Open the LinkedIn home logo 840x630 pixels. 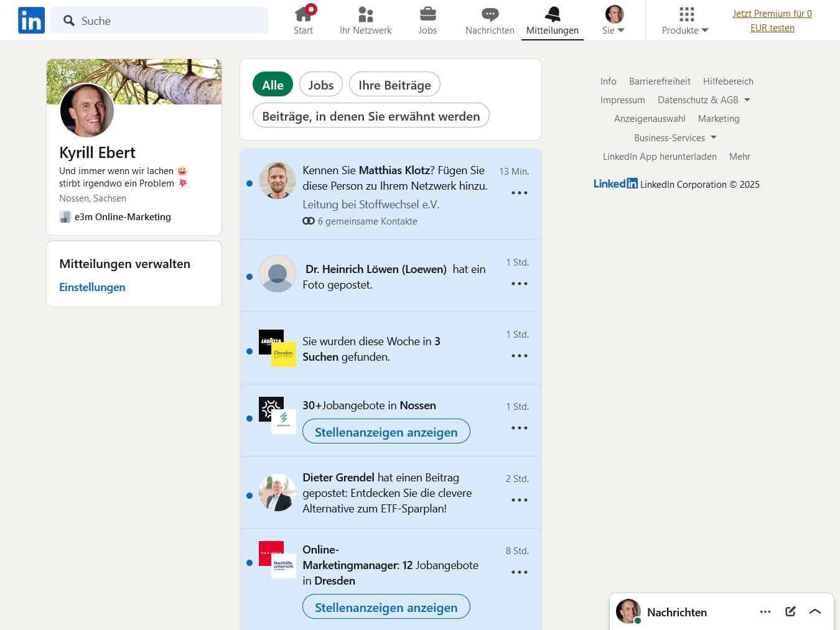coord(31,21)
